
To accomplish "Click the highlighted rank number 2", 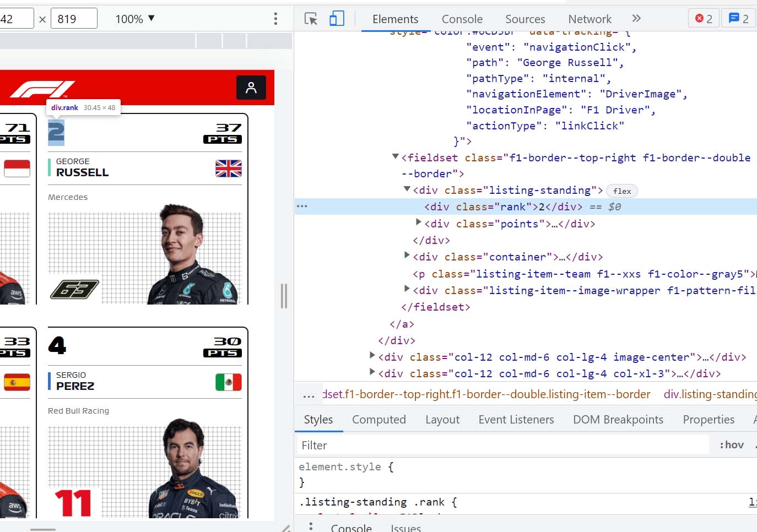I will click(56, 133).
